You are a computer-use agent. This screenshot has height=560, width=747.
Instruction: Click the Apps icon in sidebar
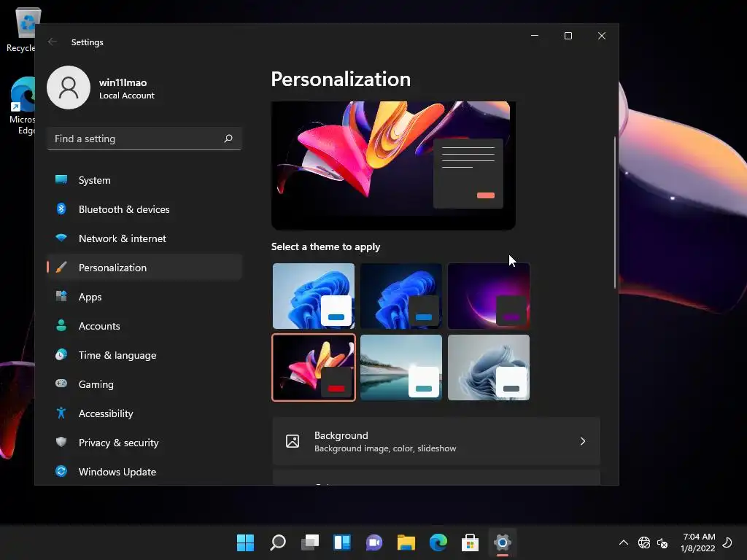coord(61,296)
